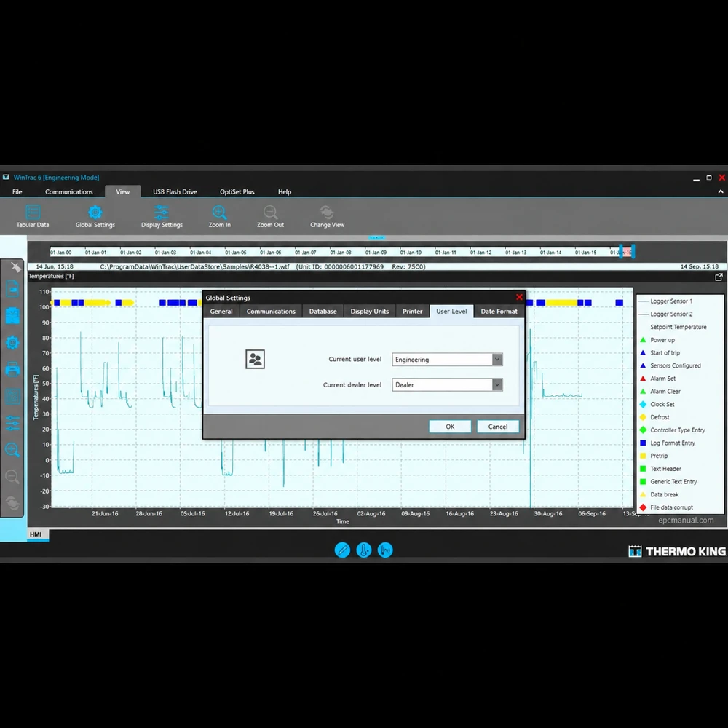Click the archive cabinet icon in the sidebar
728x728 pixels.
click(12, 316)
